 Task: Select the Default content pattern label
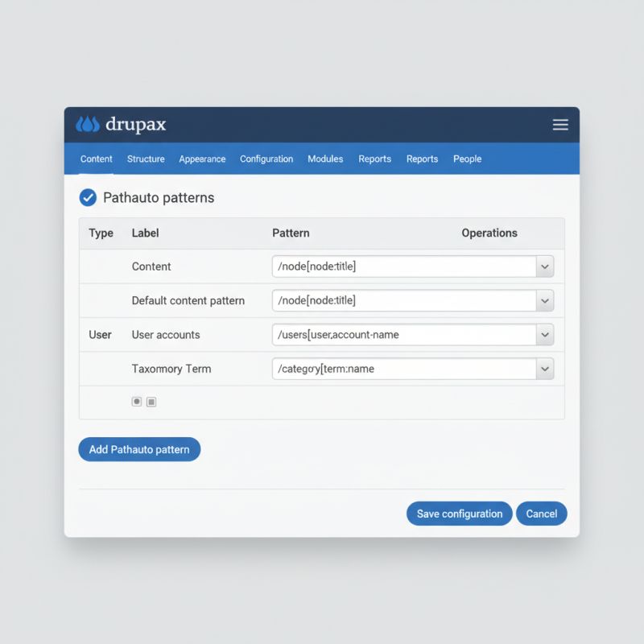(188, 300)
